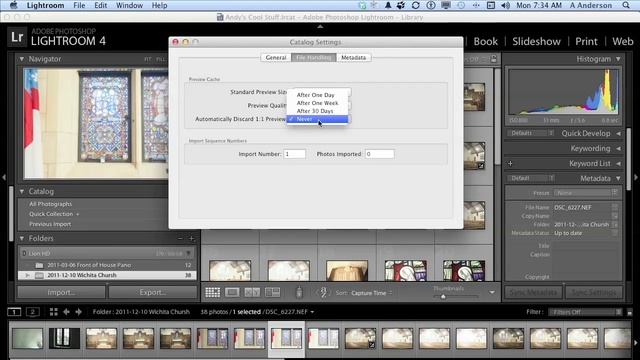
Task: Open Filters Off dropdown
Action: [585, 312]
